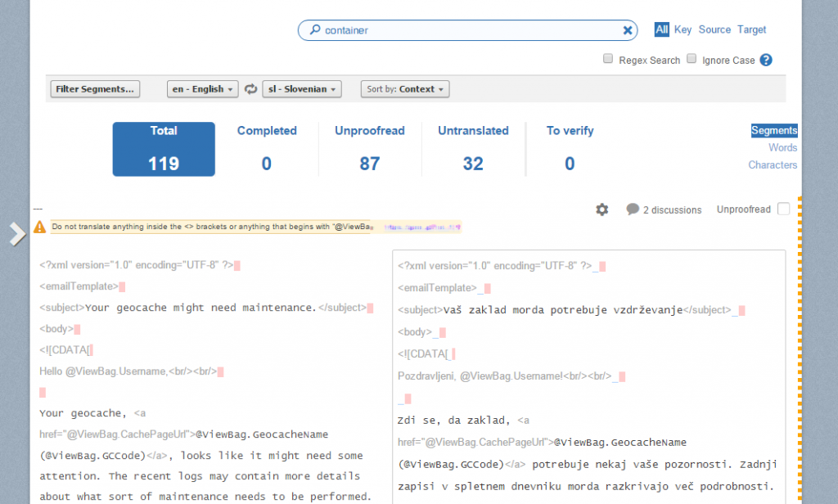838x504 pixels.
Task: Expand the Sort by Context dropdown
Action: [405, 89]
